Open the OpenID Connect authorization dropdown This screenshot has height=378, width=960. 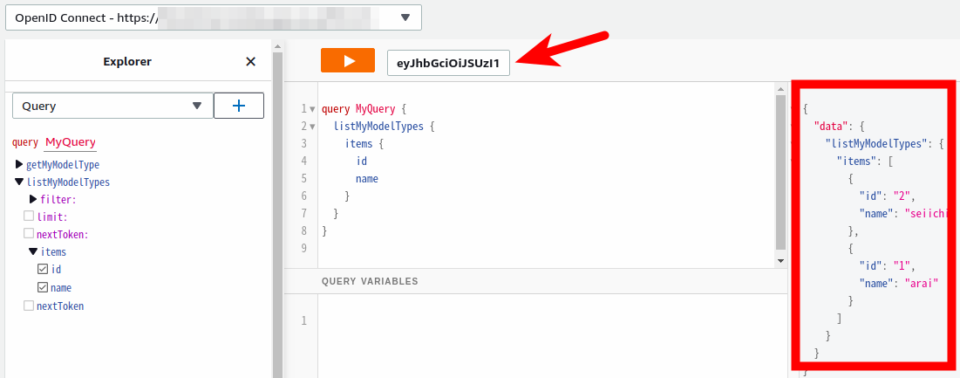pos(213,18)
